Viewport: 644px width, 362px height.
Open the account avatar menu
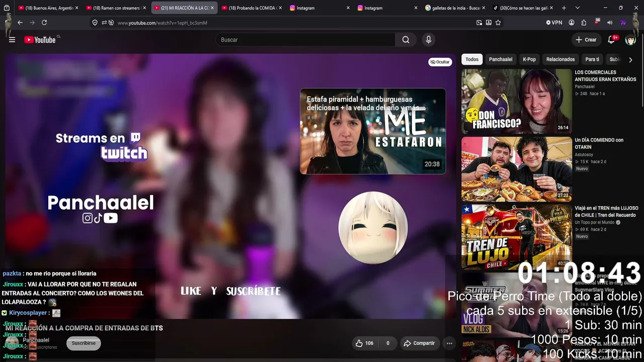[x=630, y=40]
